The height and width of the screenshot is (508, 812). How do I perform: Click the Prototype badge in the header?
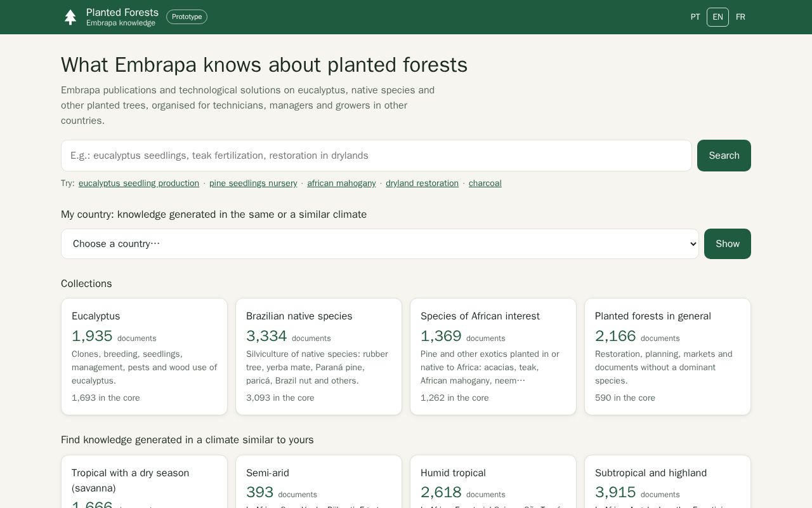point(187,17)
